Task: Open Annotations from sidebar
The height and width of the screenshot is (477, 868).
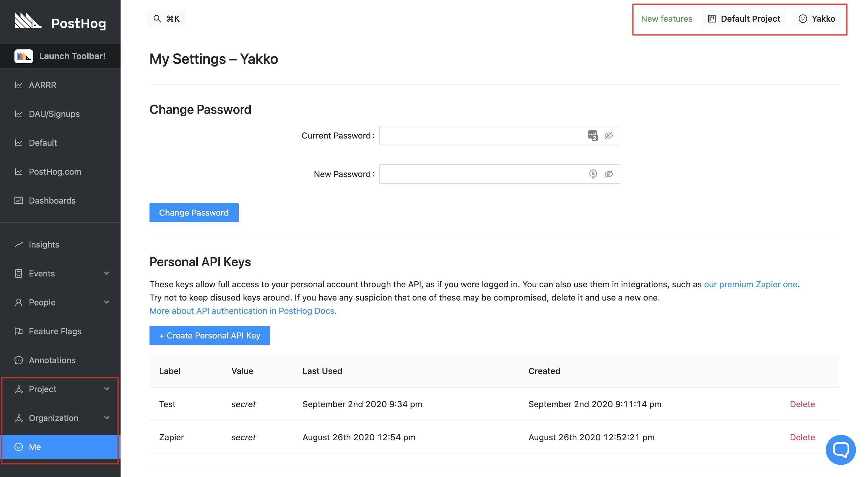Action: tap(52, 360)
